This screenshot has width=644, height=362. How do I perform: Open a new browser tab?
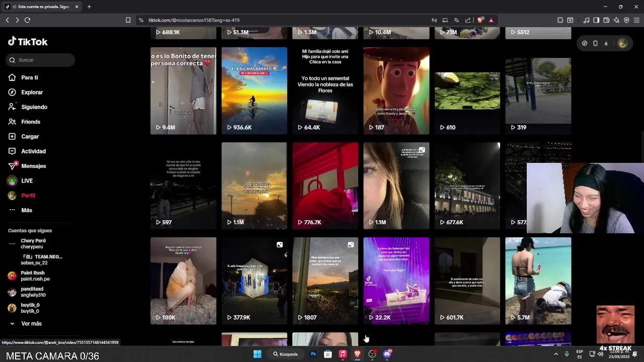pos(89,7)
